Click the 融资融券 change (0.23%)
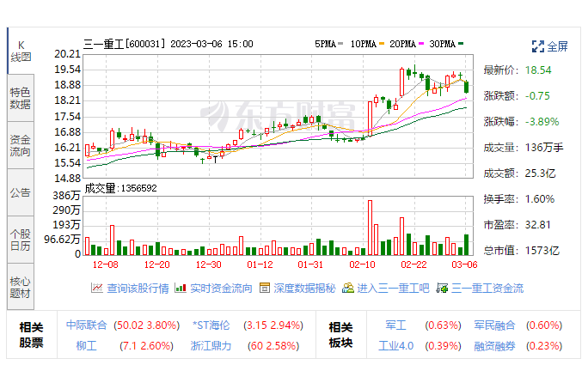Viewport: 588px width, 383px height. (544, 345)
